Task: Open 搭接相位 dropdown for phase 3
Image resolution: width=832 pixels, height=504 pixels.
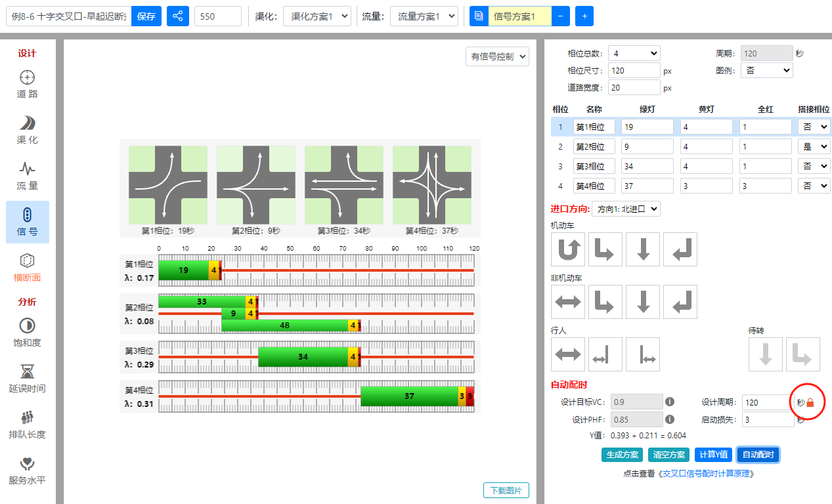Action: point(814,166)
